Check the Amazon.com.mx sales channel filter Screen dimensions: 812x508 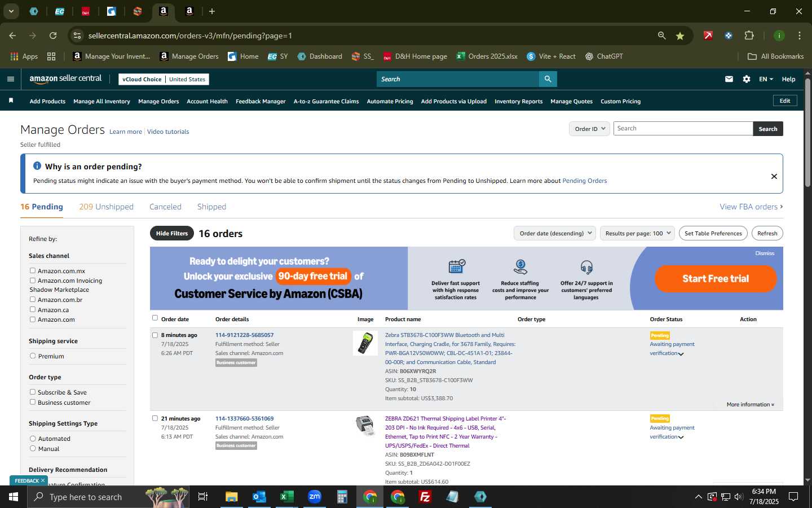33,270
